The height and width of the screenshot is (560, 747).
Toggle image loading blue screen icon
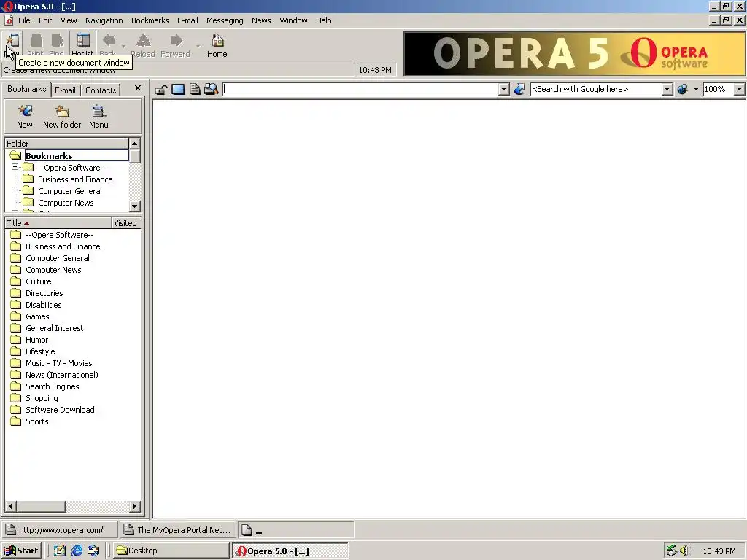(x=178, y=89)
